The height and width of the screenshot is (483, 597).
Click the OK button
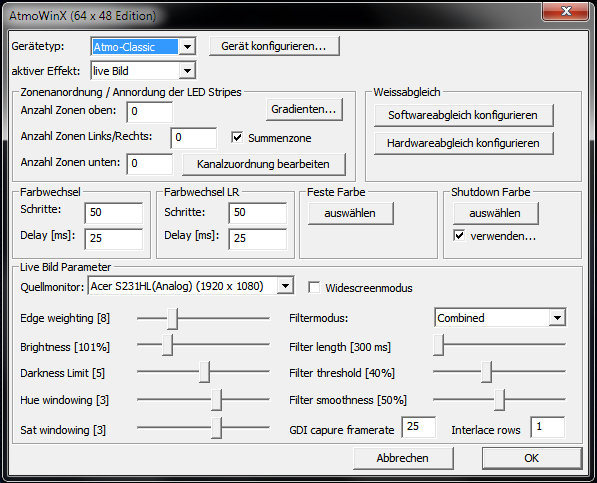532,458
